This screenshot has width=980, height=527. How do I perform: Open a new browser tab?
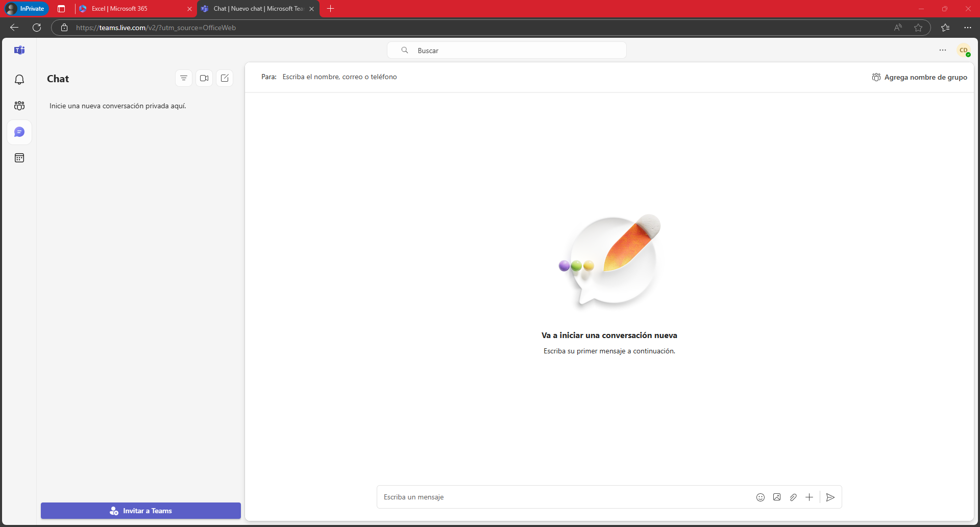click(x=330, y=9)
